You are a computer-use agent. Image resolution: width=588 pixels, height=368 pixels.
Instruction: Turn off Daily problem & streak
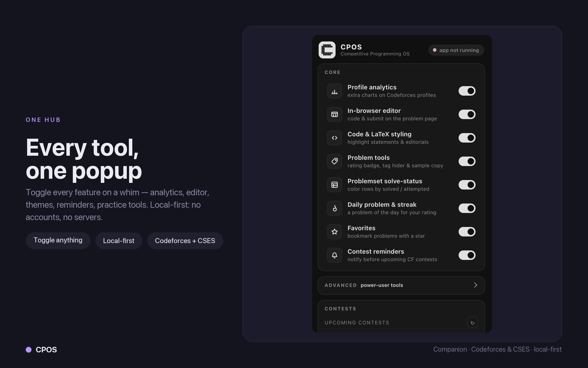467,208
